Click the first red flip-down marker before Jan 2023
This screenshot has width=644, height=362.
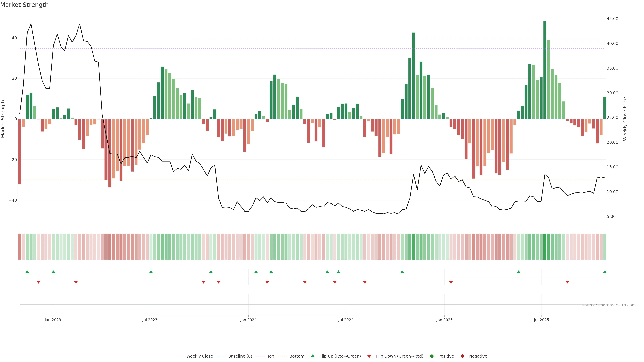pyautogui.click(x=39, y=282)
